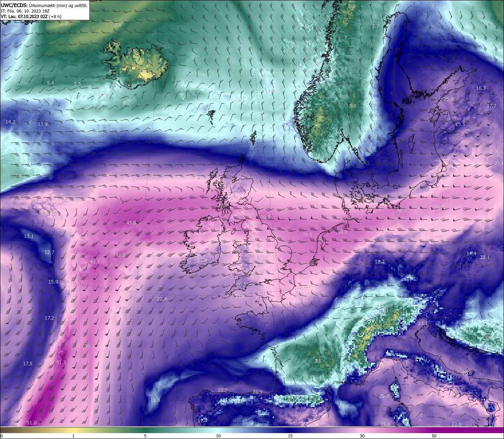This screenshot has height=439, width=504.
Task: Select the 15.9 value label
Action: tap(53, 282)
